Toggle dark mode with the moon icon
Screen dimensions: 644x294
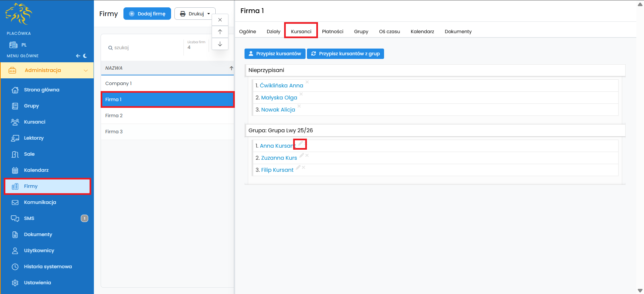pyautogui.click(x=85, y=56)
